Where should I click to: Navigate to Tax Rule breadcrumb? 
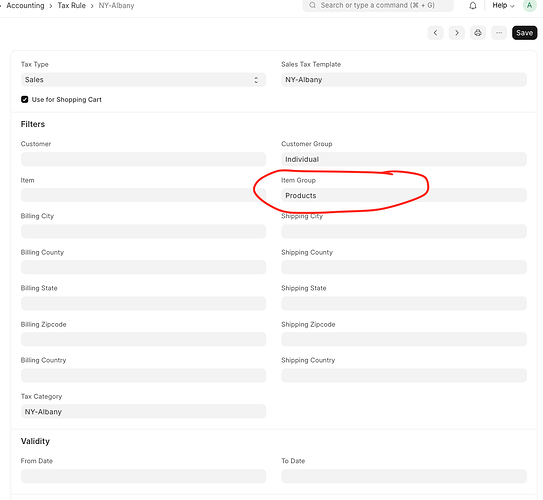pos(72,6)
